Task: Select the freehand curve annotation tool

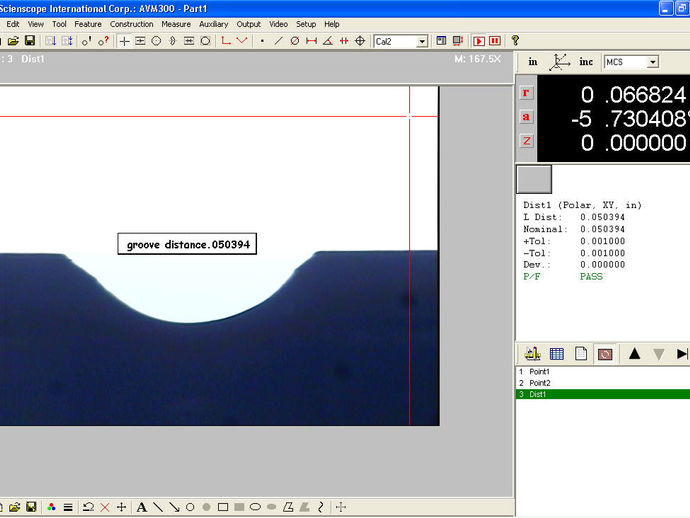Action: (x=320, y=507)
